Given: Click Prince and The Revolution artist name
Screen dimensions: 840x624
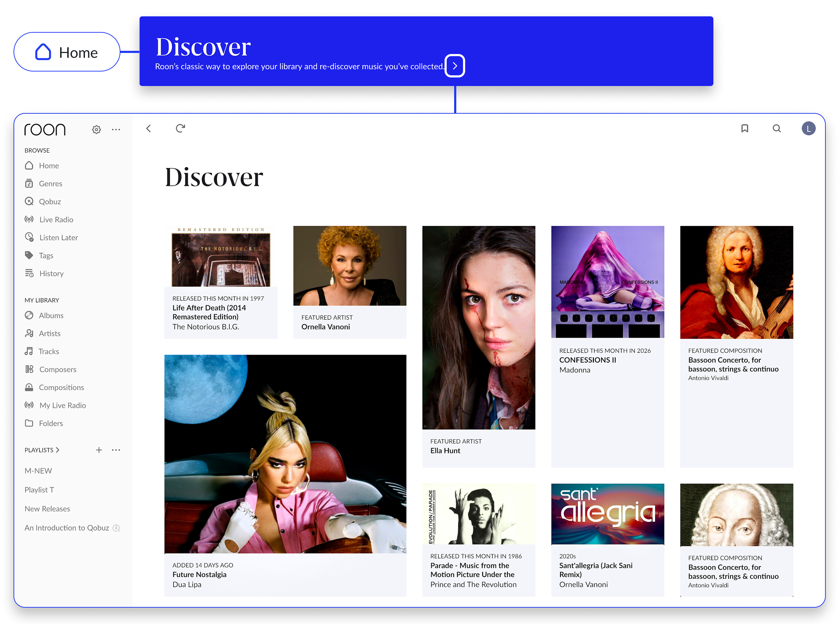Looking at the screenshot, I should (473, 584).
